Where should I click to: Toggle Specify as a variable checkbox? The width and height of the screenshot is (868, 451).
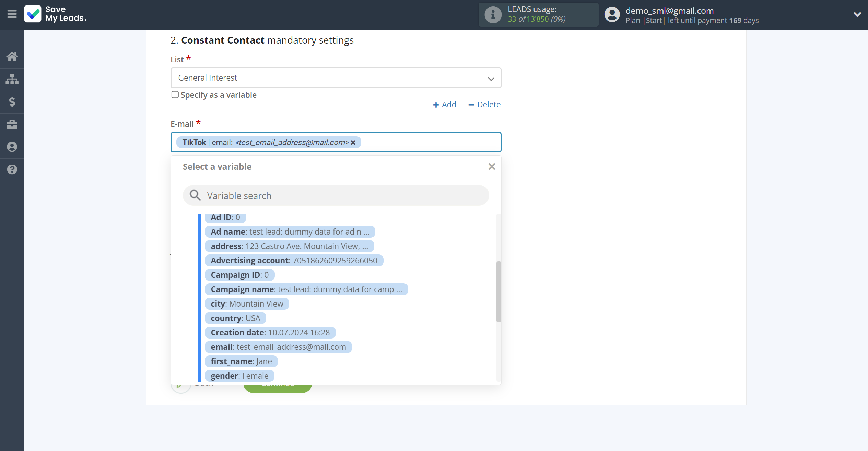coord(175,95)
